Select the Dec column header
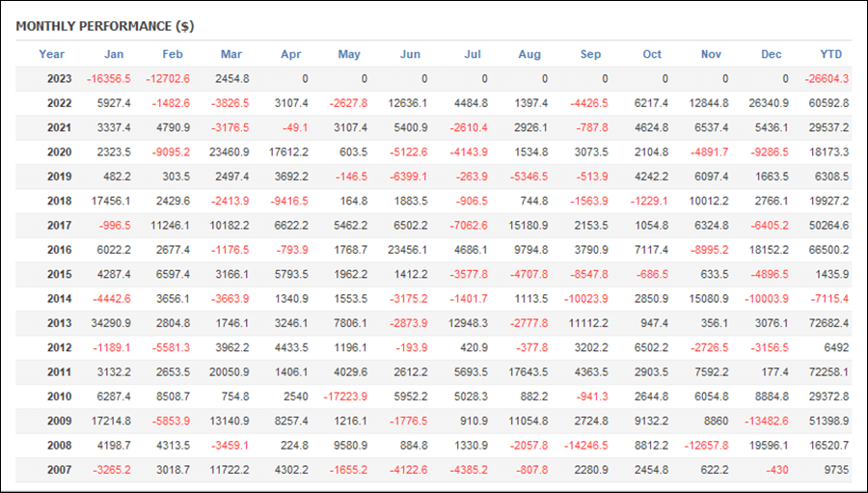 coord(772,54)
